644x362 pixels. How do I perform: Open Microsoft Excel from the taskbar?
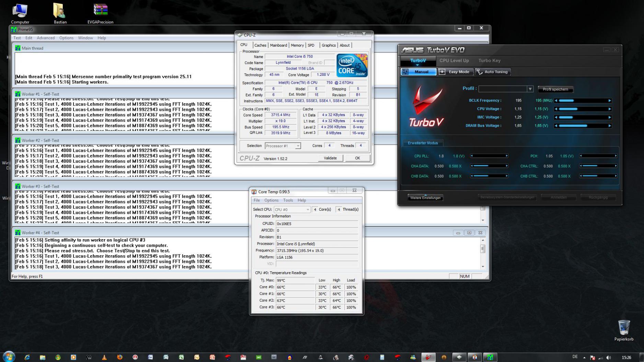tap(181, 357)
